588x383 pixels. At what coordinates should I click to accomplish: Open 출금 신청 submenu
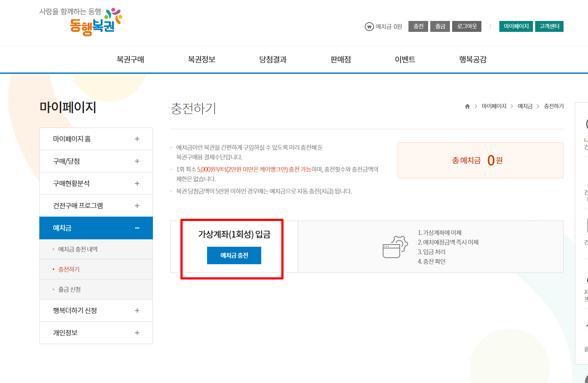click(69, 290)
